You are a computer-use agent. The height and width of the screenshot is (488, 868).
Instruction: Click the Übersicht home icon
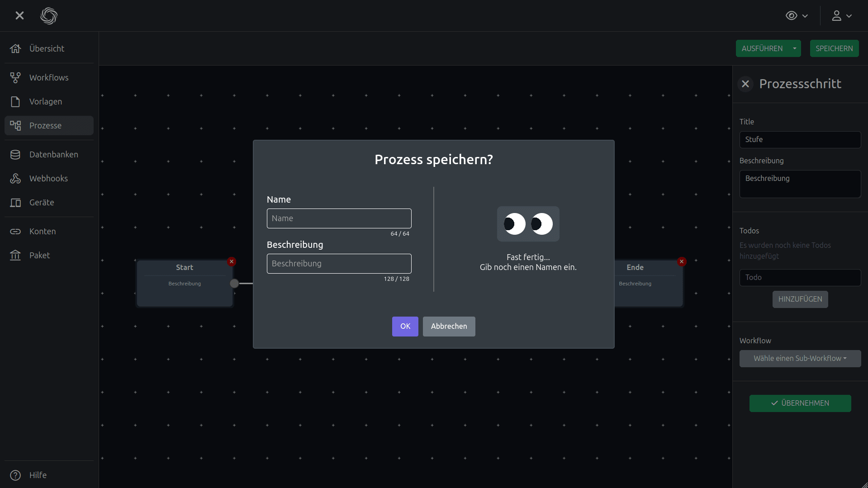click(15, 48)
